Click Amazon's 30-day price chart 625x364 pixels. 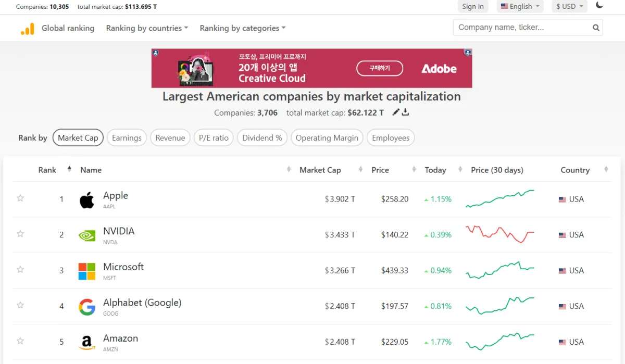500,342
